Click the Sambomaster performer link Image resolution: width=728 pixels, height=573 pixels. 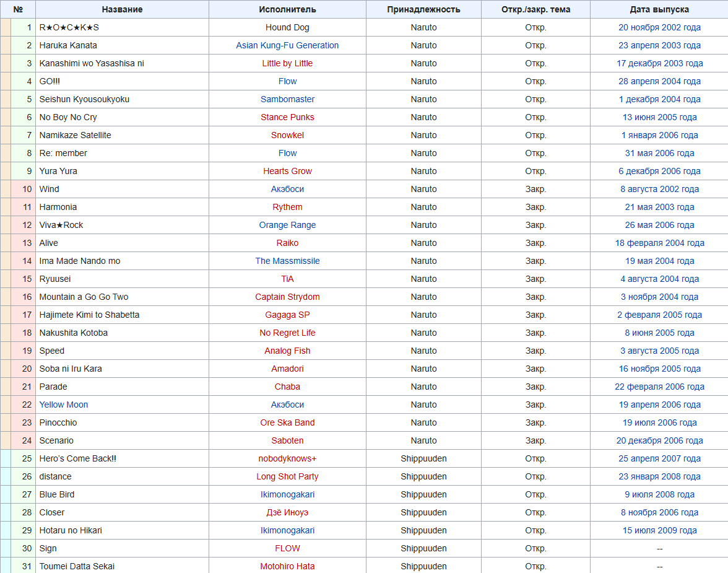pyautogui.click(x=287, y=100)
